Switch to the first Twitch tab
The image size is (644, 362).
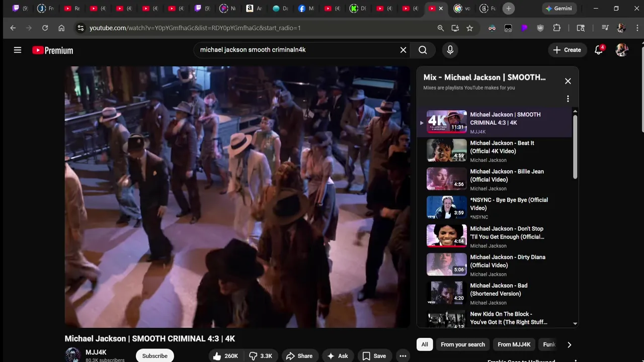20,9
